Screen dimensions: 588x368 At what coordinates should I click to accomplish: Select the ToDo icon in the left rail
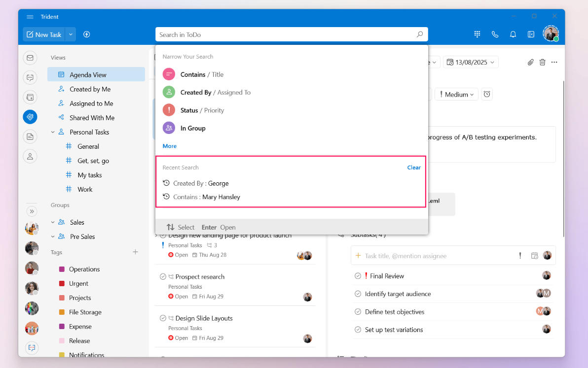30,117
